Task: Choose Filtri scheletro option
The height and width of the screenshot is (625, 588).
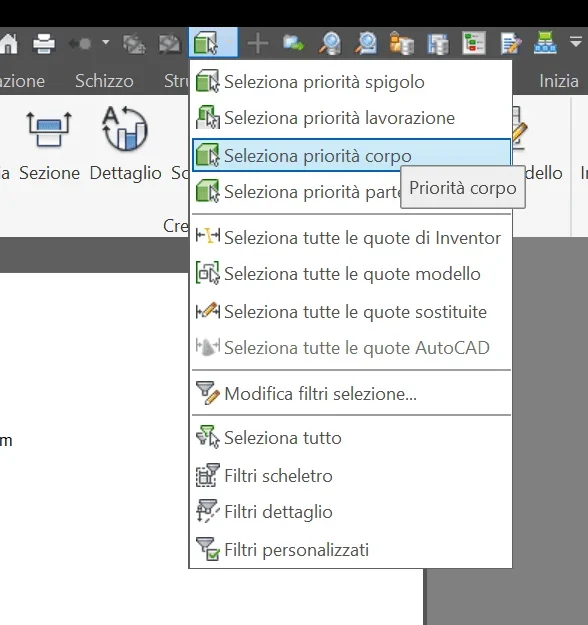Action: coord(351,476)
